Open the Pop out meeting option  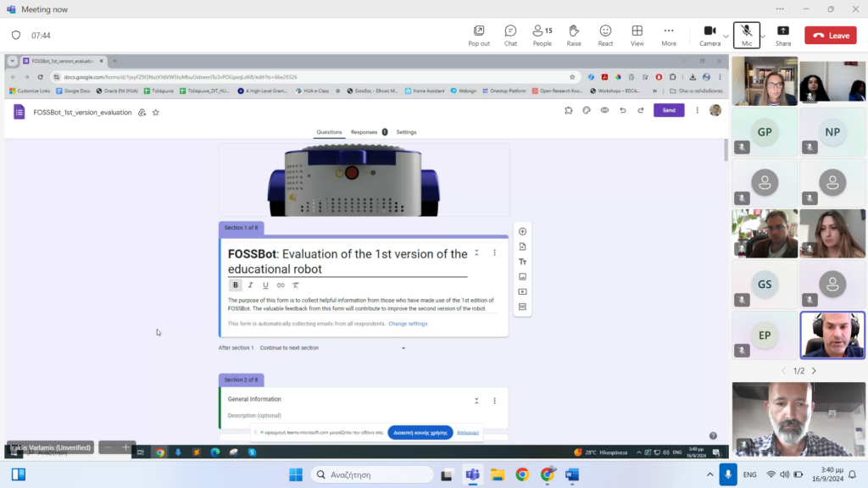[x=479, y=36]
